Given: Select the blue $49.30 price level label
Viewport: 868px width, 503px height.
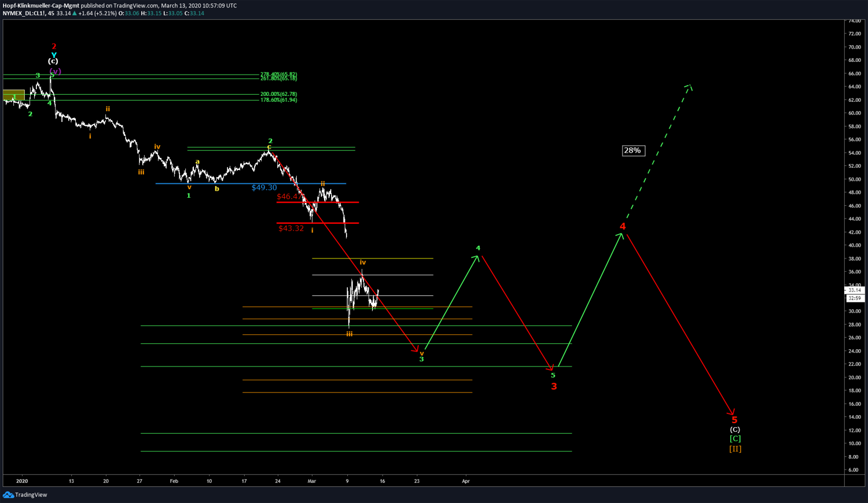Looking at the screenshot, I should [x=264, y=188].
